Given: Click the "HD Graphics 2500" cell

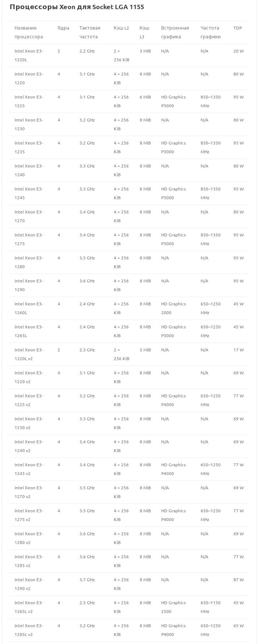Looking at the screenshot, I should pyautogui.click(x=173, y=607).
